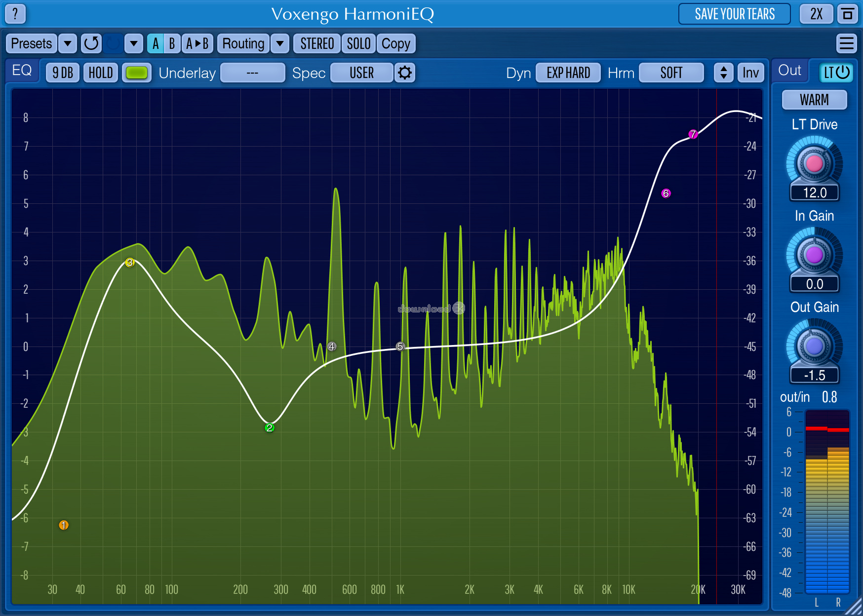Click the SAVE YOUR TEARS instance name
863x616 pixels.
(735, 14)
